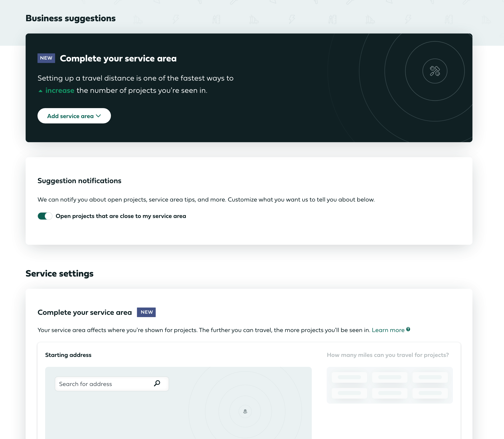Image resolution: width=504 pixels, height=439 pixels.
Task: Select the first placeholder mileage option
Action: tap(349, 377)
